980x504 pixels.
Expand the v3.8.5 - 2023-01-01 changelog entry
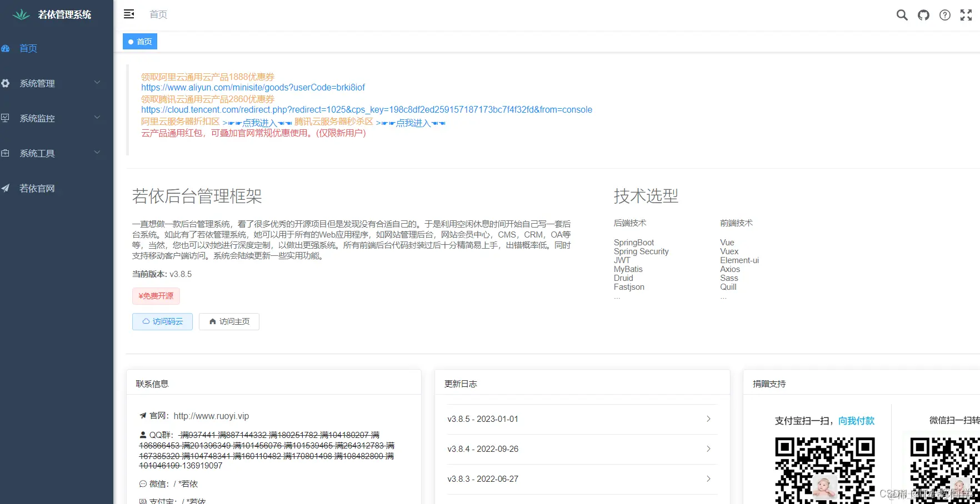point(582,419)
